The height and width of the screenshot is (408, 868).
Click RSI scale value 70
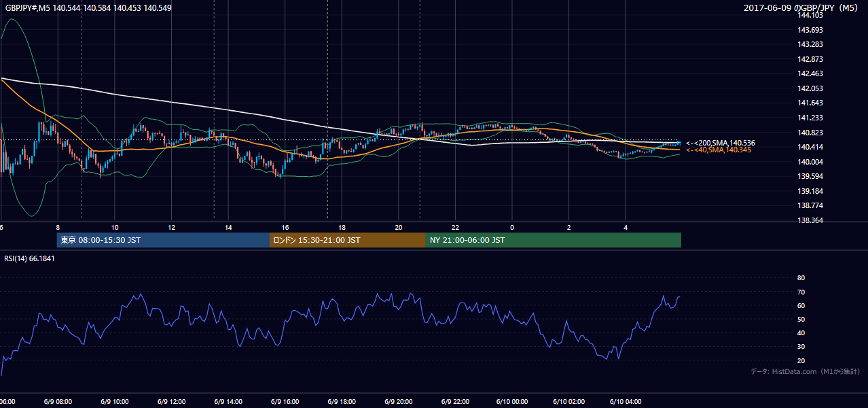coord(801,292)
